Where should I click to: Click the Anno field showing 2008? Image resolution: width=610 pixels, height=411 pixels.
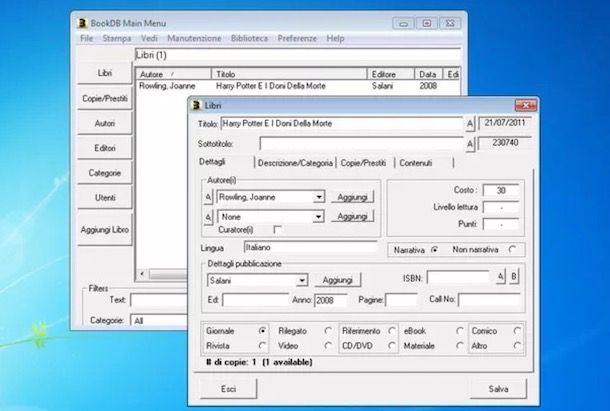coord(330,300)
